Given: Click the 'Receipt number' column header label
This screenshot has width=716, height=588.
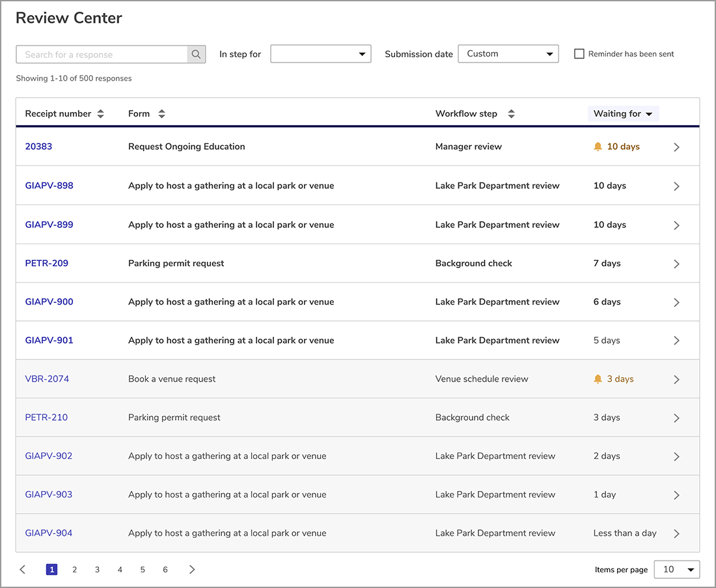Looking at the screenshot, I should (x=58, y=114).
